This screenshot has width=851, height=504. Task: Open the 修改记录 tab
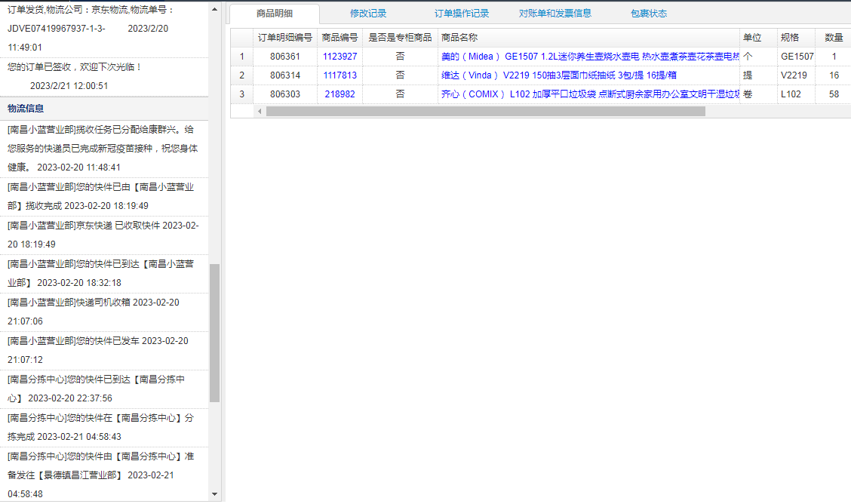point(368,14)
